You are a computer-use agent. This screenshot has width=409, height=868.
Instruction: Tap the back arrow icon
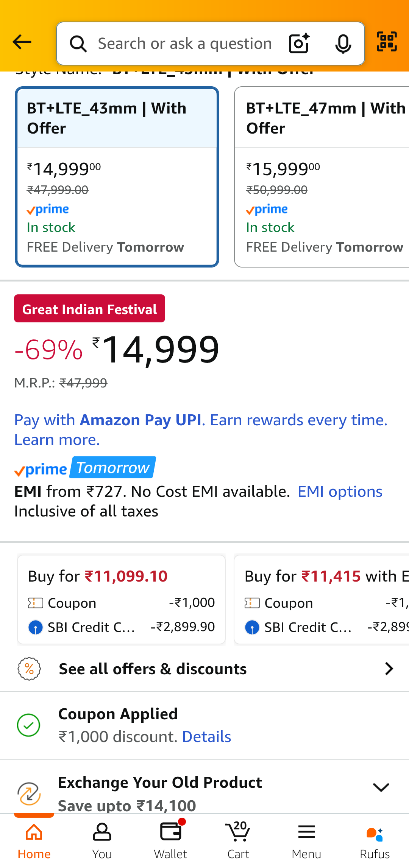[22, 42]
